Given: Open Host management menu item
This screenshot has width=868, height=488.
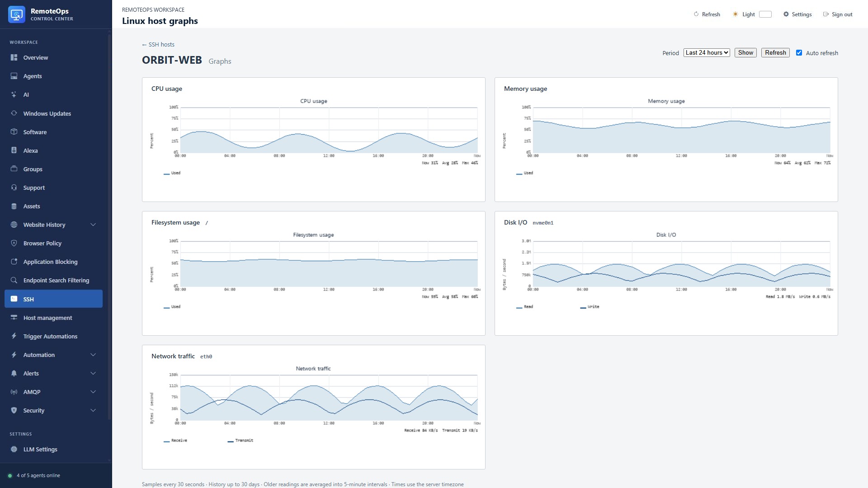Looking at the screenshot, I should tap(53, 318).
